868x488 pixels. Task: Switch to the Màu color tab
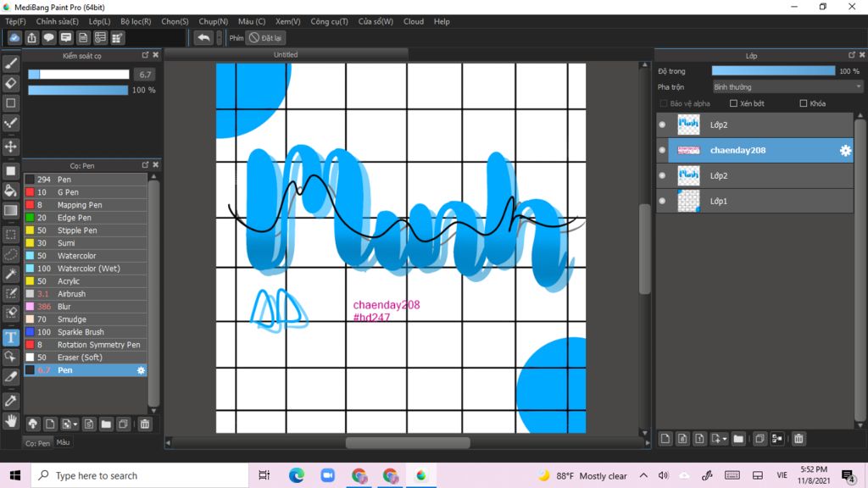[63, 442]
